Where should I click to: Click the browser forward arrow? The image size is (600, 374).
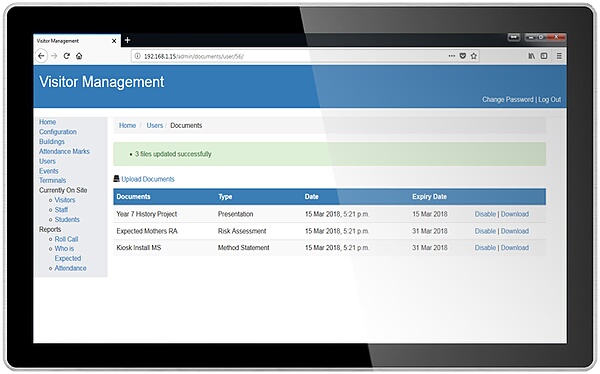(54, 56)
